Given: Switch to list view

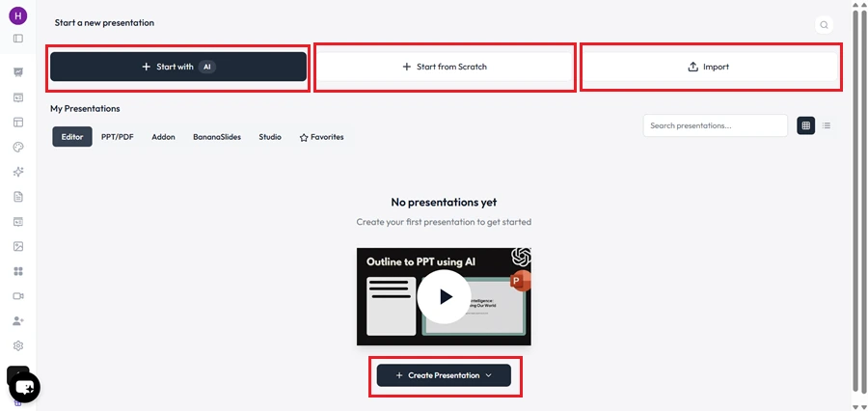Looking at the screenshot, I should tap(827, 125).
